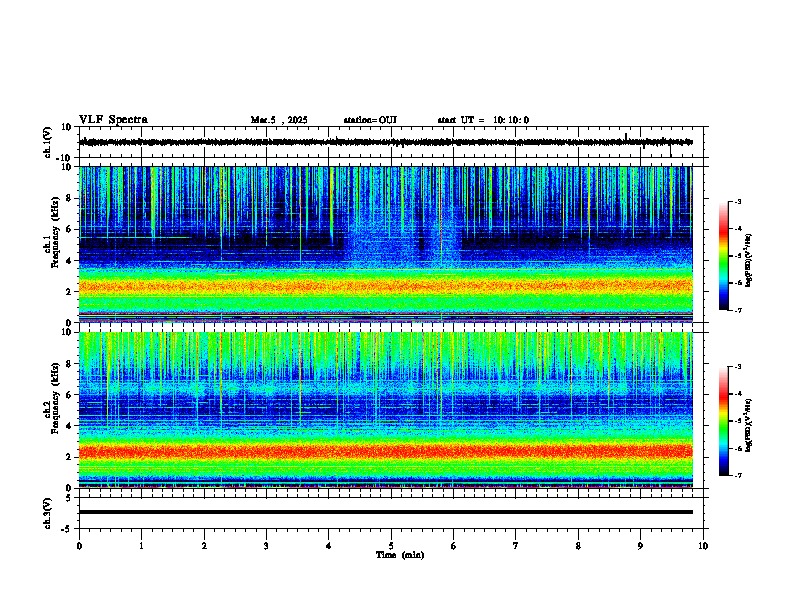Screen dimensions: 792x612
Task: Click the ch.1 "Frequency (kHz)" axis label
Action: pos(55,232)
